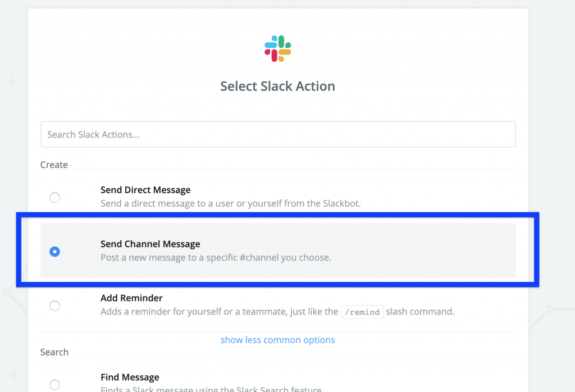Click the /remind slash command badge
Viewport: 575px width, 392px height.
point(362,312)
